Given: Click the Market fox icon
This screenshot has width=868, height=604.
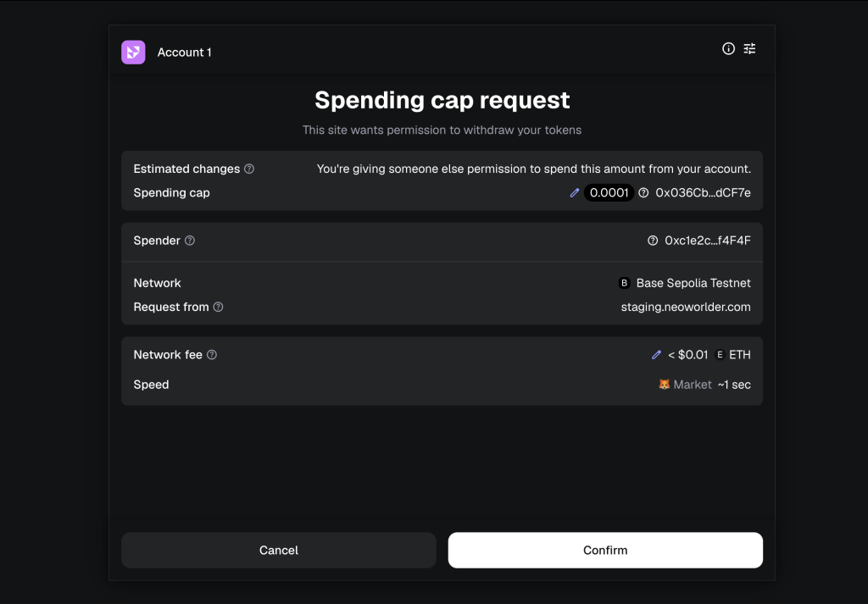Looking at the screenshot, I should [665, 385].
